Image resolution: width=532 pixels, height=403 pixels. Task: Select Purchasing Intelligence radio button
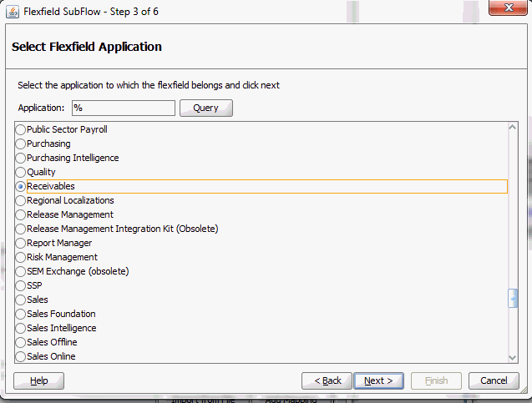21,159
